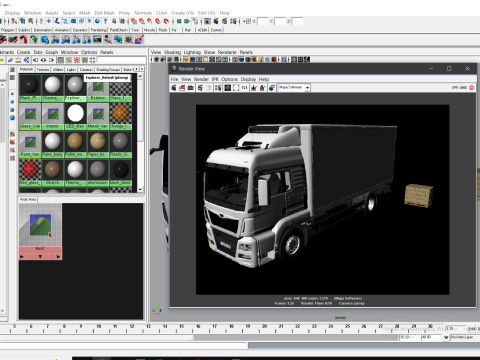Take snapshot in Render View toolbar
480x360 pixels.
(x=190, y=88)
